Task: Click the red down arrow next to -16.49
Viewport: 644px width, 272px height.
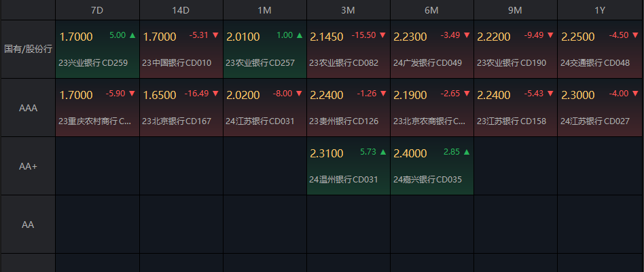Action: tap(215, 94)
